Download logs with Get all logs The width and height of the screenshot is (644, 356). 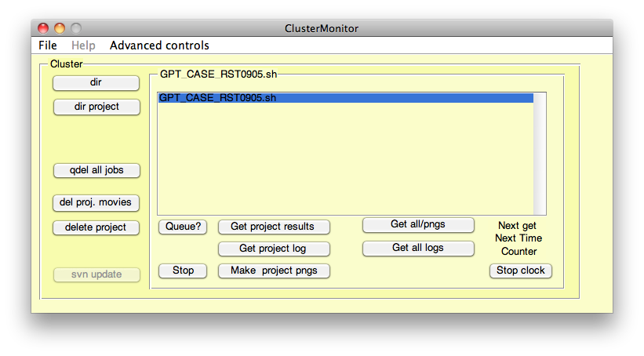[418, 248]
